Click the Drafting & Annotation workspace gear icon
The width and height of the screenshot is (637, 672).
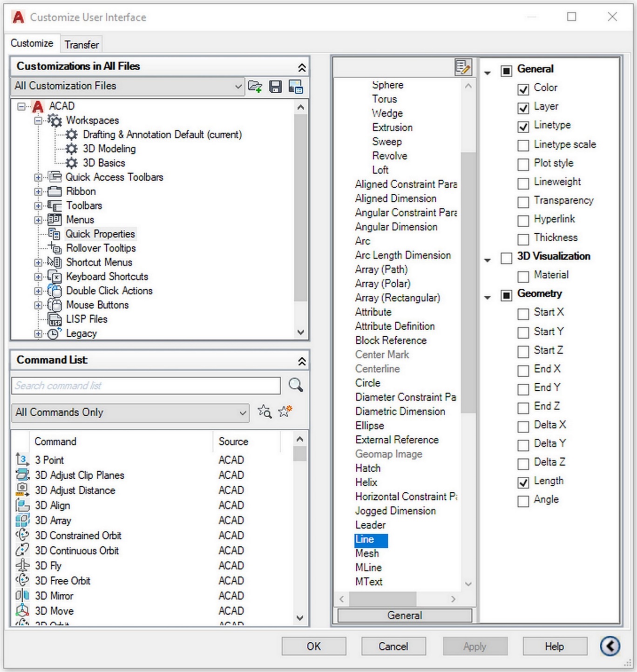click(x=72, y=135)
